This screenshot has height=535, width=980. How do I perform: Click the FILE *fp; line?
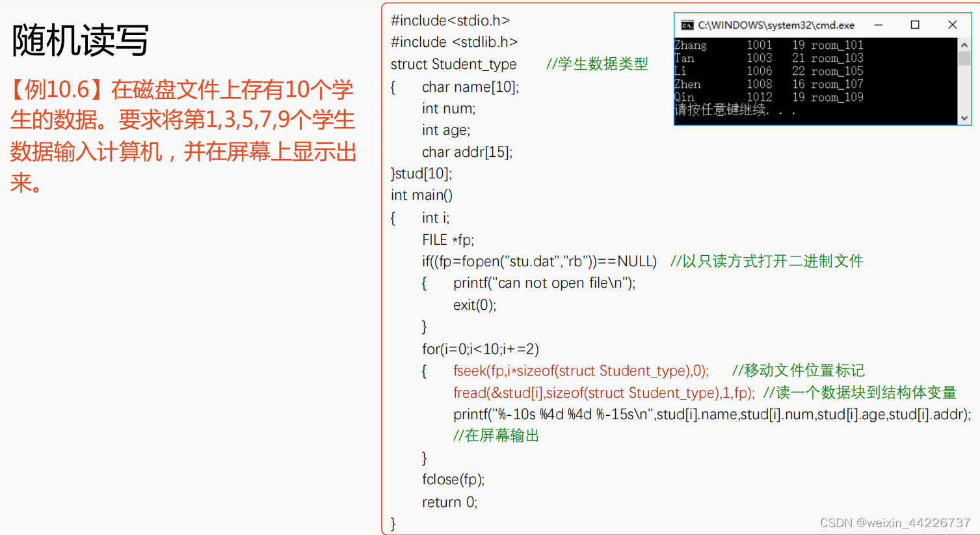(x=448, y=240)
